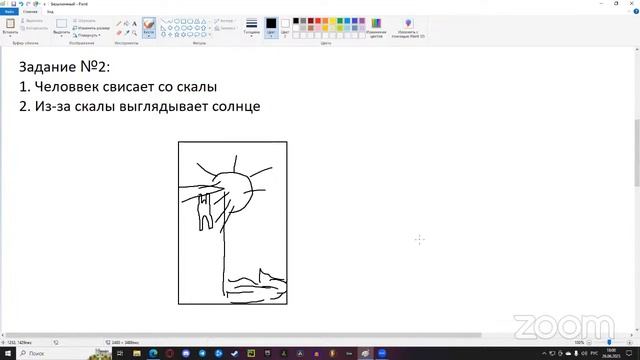Pick the yellow color swatch
This screenshot has height=360, width=640.
(x=333, y=21)
